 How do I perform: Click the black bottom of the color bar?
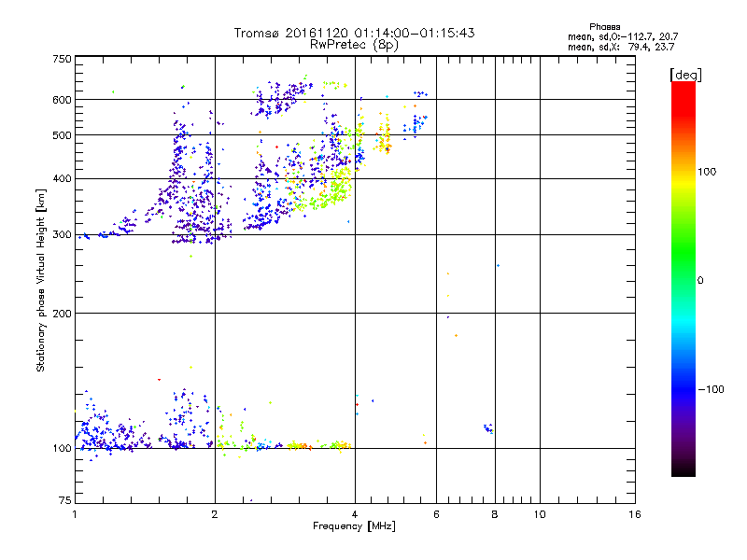pos(684,469)
